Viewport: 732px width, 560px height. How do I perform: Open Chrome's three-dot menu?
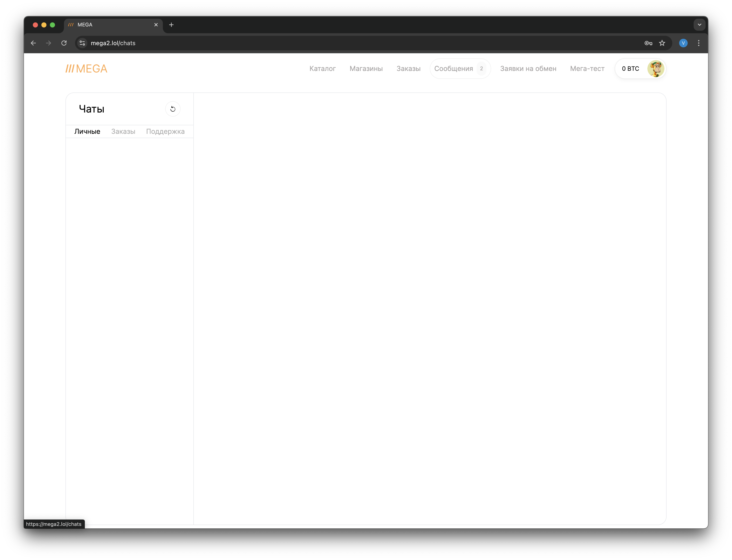click(698, 43)
